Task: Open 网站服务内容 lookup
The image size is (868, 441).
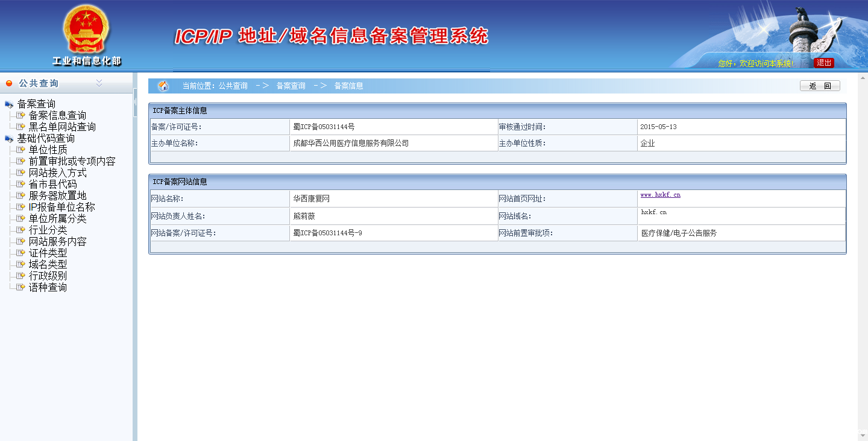Action: pyautogui.click(x=58, y=242)
